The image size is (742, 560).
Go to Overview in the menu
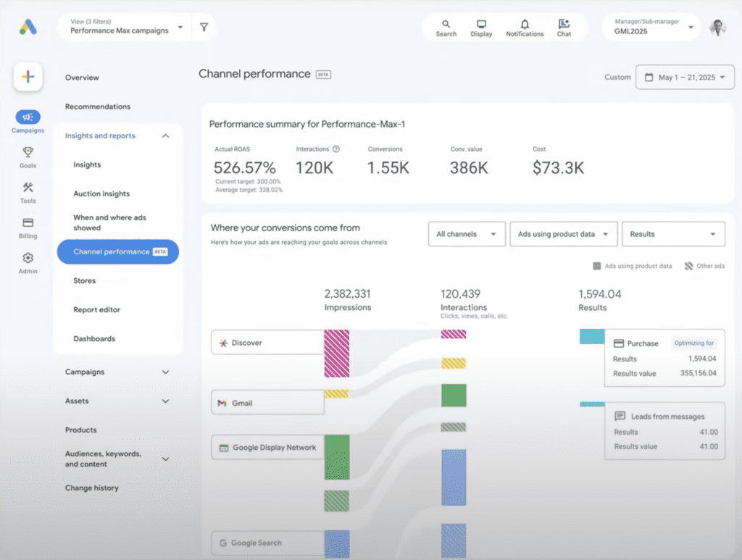coord(82,78)
